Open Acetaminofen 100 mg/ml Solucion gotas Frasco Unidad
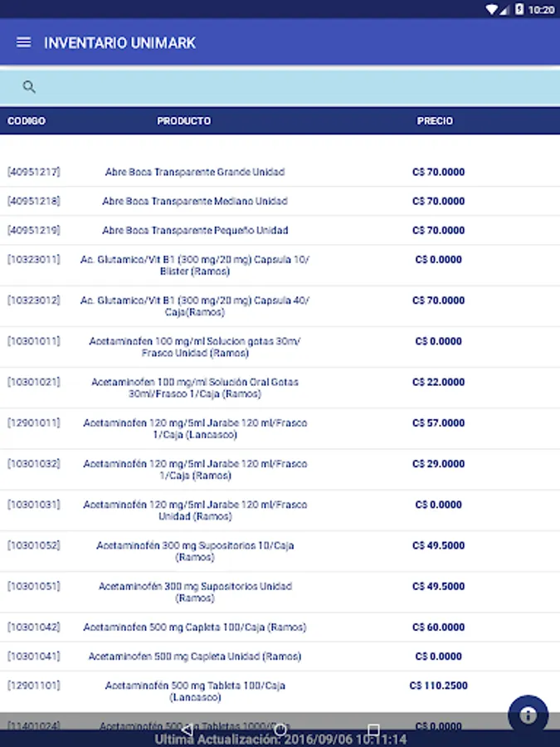 195,347
